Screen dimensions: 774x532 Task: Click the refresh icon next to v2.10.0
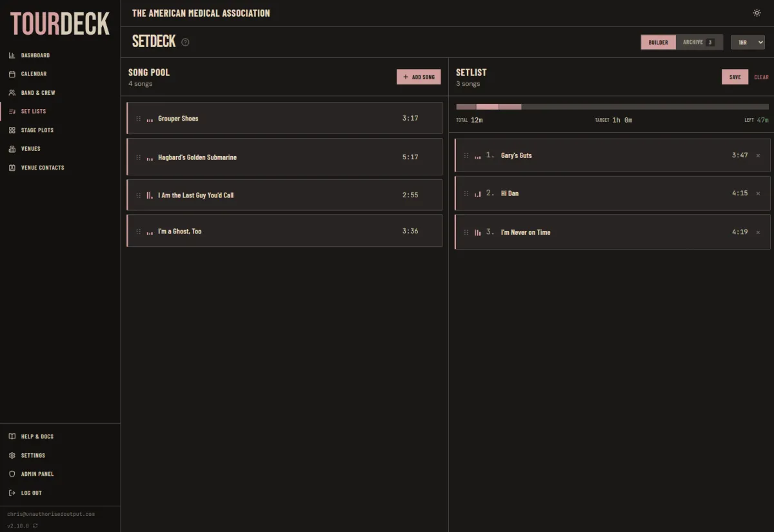34,526
